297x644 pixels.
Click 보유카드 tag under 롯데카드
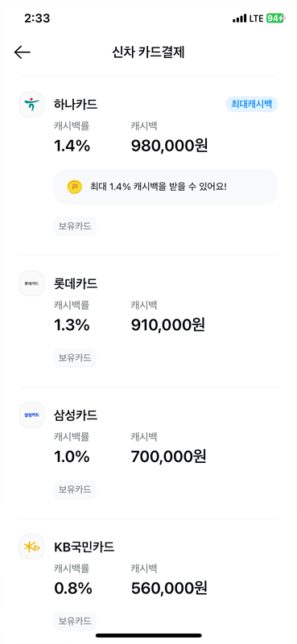75,357
